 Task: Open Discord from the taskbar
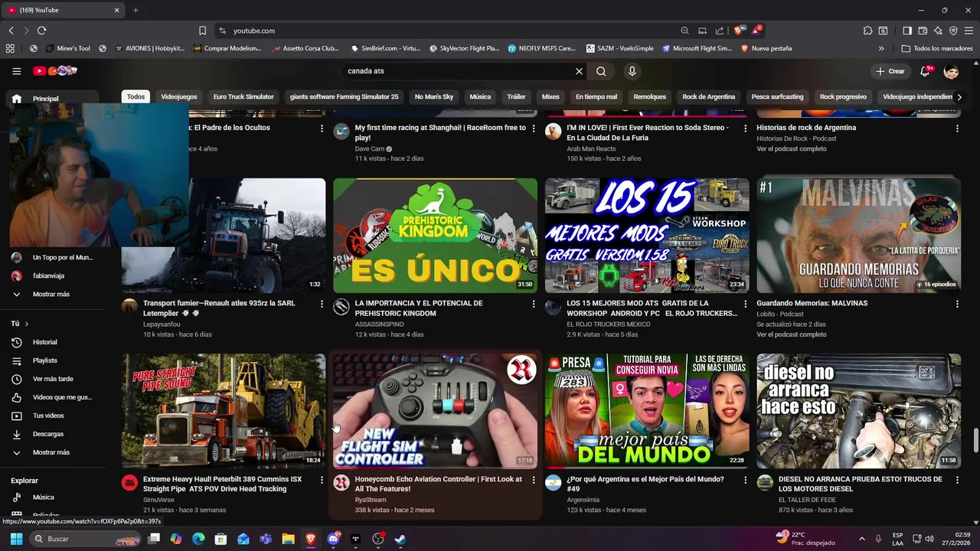(x=334, y=539)
